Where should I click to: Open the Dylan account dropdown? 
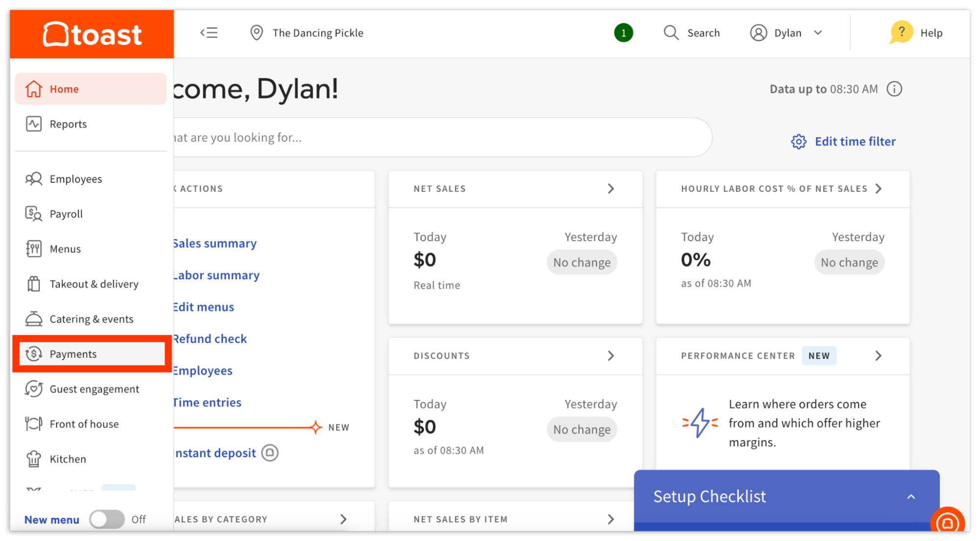pos(786,32)
